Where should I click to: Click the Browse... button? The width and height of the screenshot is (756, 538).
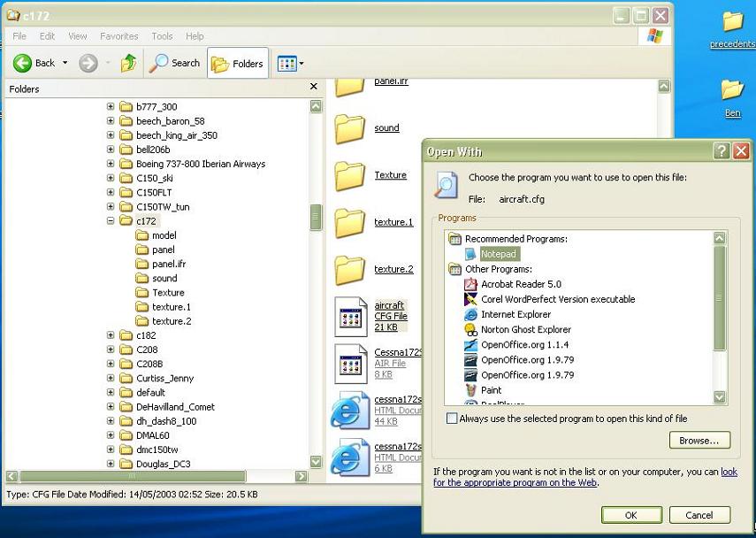699,440
